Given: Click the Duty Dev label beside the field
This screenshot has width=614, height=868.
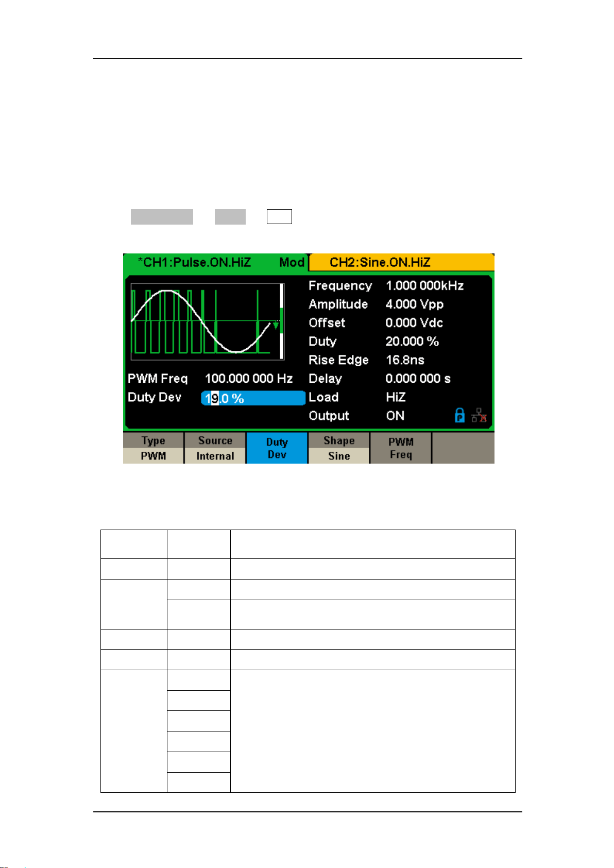Looking at the screenshot, I should pos(155,397).
